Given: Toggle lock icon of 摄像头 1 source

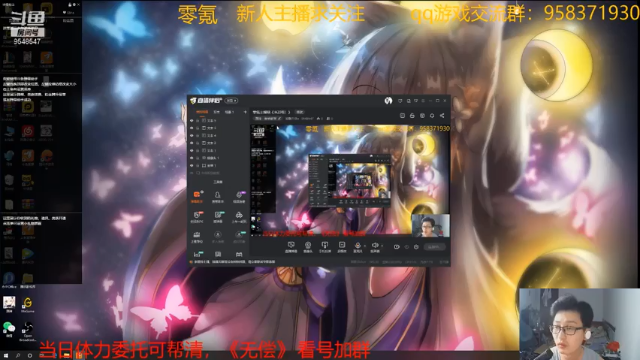Looking at the screenshot, I should click(198, 158).
